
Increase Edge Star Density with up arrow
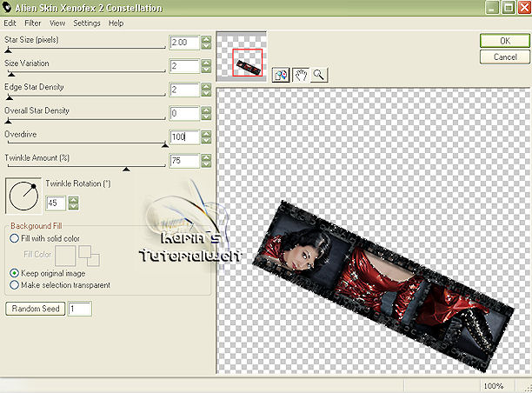[x=206, y=86]
